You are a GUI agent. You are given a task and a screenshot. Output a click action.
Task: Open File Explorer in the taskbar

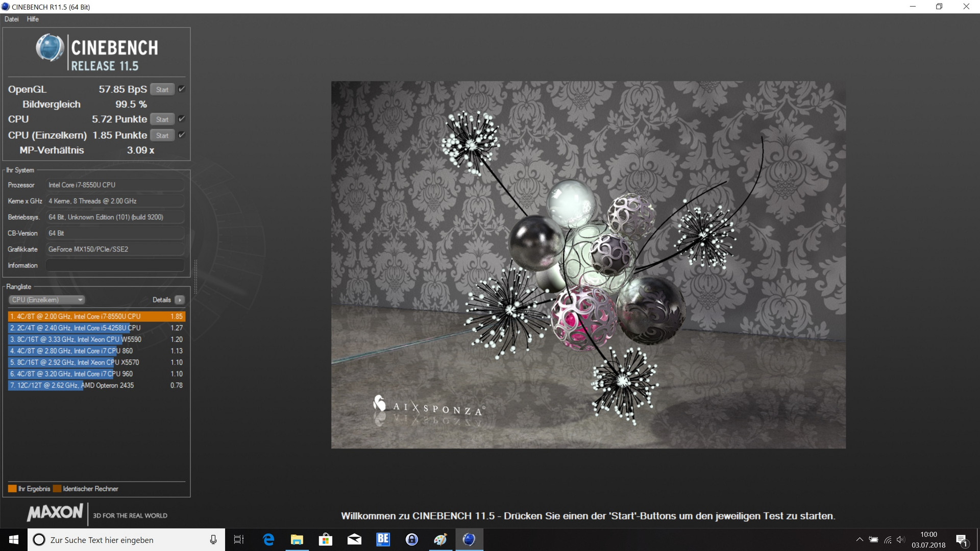click(297, 540)
